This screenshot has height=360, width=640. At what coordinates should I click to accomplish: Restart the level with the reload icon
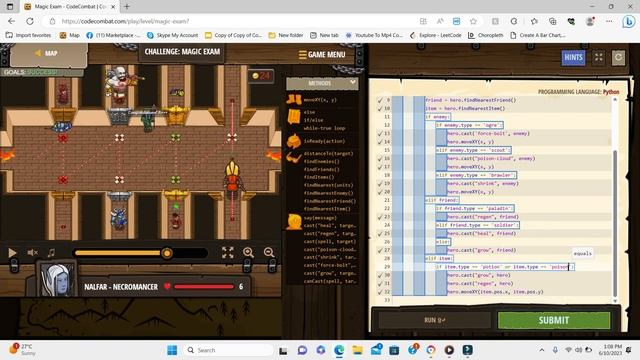(618, 58)
